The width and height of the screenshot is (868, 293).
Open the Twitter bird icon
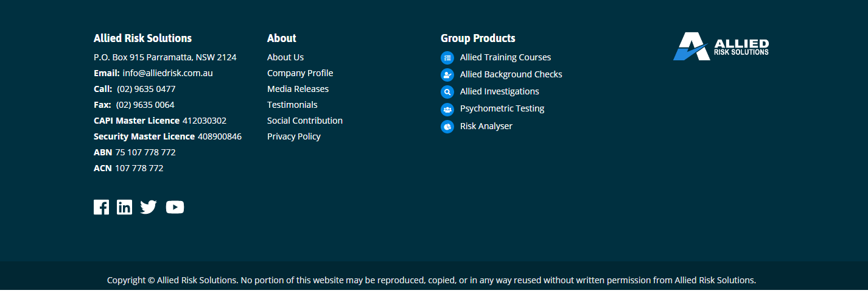149,207
